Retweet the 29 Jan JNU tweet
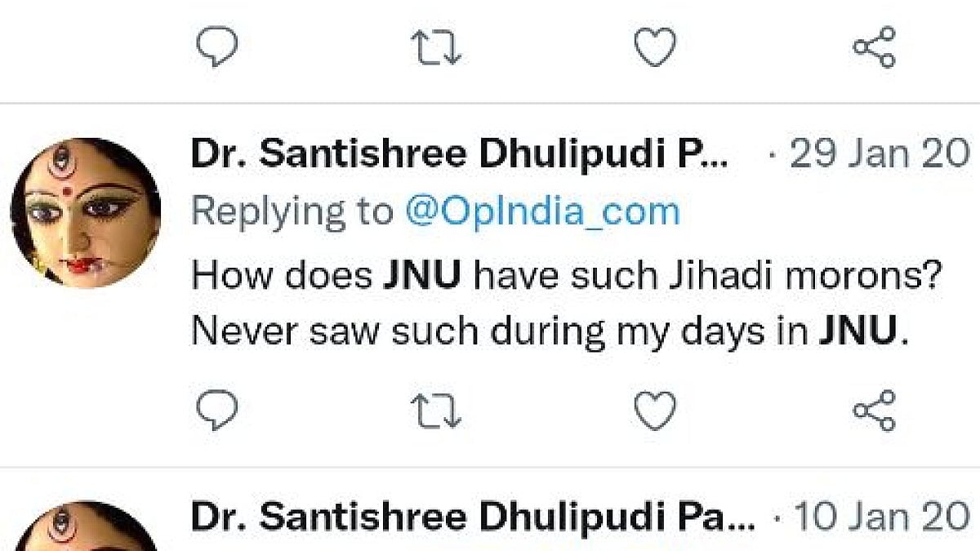The height and width of the screenshot is (551, 980). pos(435,411)
